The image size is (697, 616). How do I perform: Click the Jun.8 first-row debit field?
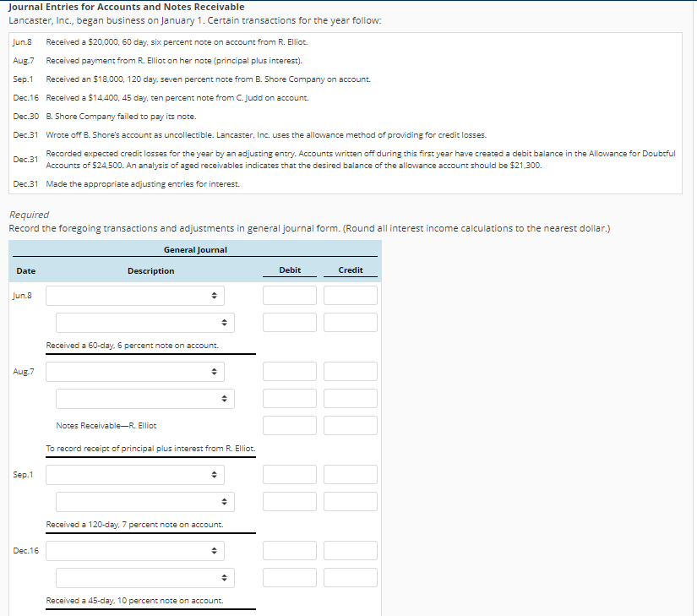tap(289, 295)
